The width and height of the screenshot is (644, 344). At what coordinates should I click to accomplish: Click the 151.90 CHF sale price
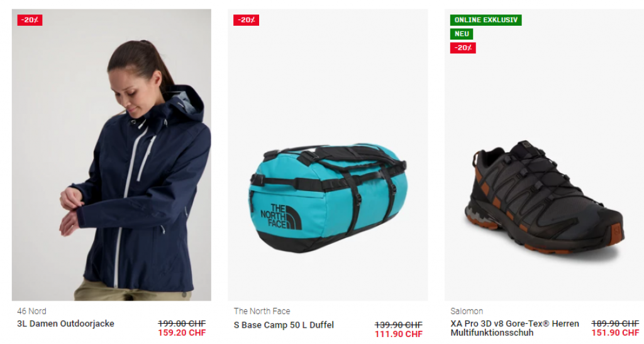pyautogui.click(x=615, y=333)
